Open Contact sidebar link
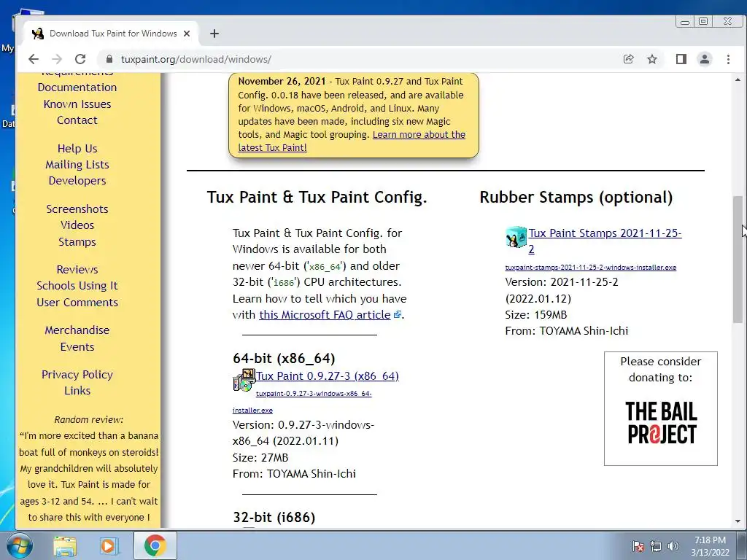The width and height of the screenshot is (747, 560). (x=77, y=120)
